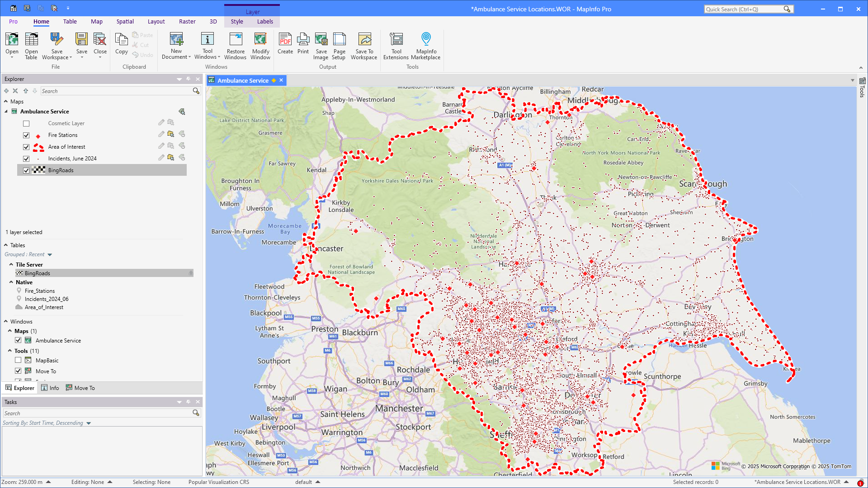Switch to the Spatial ribbon tab

coord(125,21)
